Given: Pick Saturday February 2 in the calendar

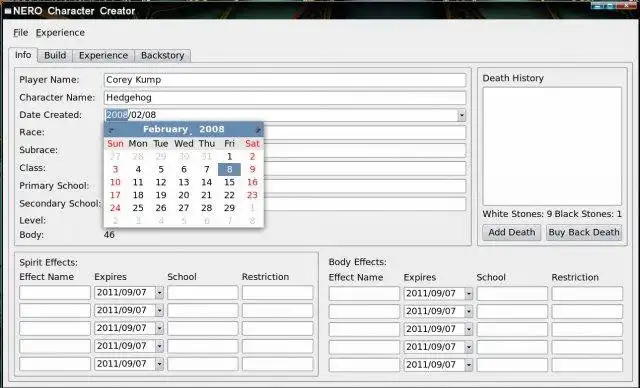Looking at the screenshot, I should pyautogui.click(x=252, y=156).
